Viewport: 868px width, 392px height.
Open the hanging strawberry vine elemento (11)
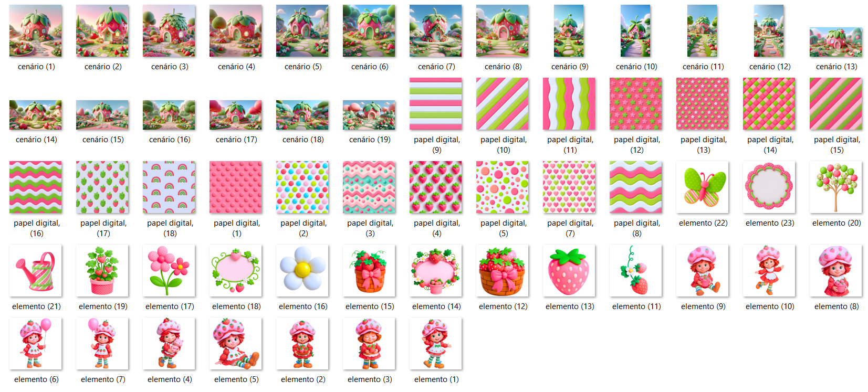point(636,271)
